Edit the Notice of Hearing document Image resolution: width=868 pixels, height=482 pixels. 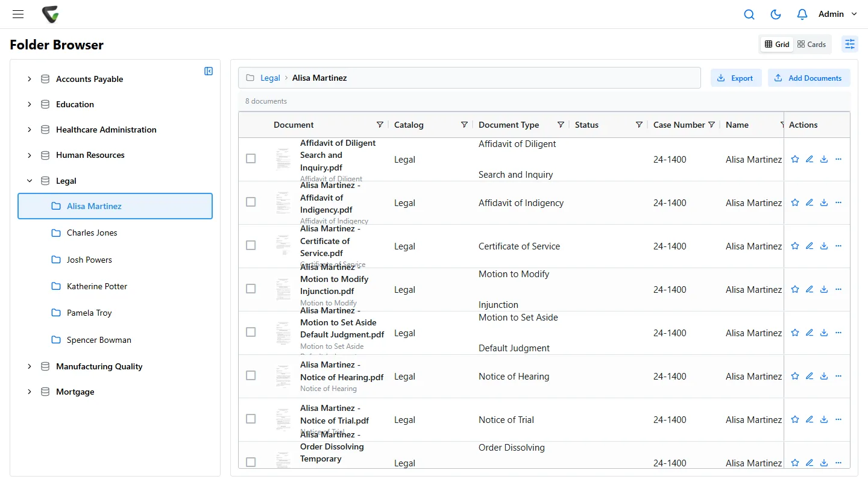[x=810, y=376]
